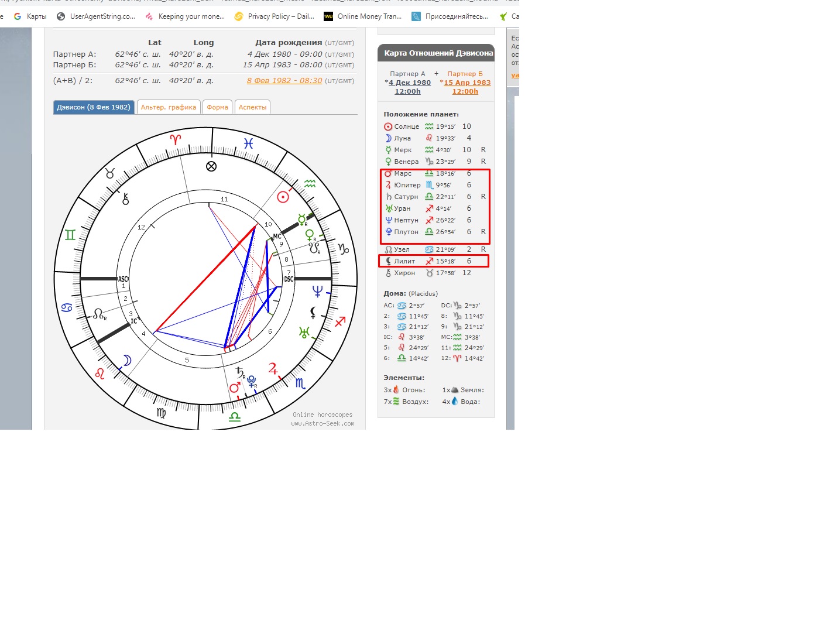
Task: Click the Sun symbol in planet list
Action: pyautogui.click(x=387, y=126)
